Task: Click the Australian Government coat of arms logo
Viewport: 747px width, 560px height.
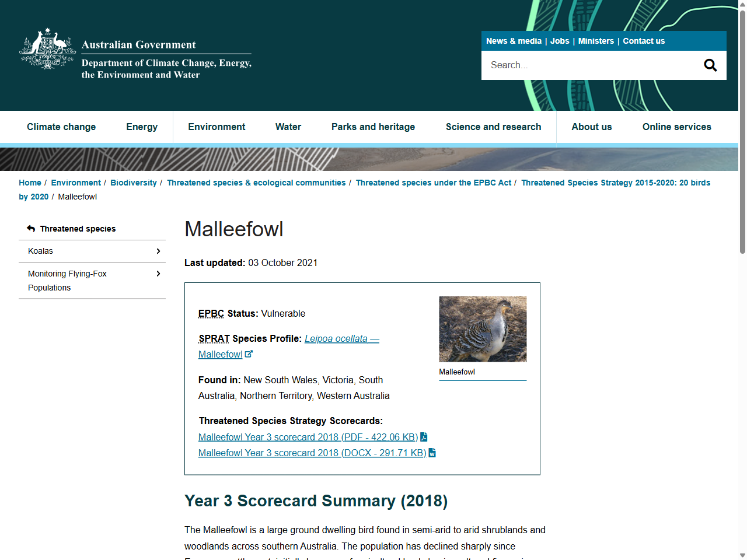Action: [x=47, y=50]
